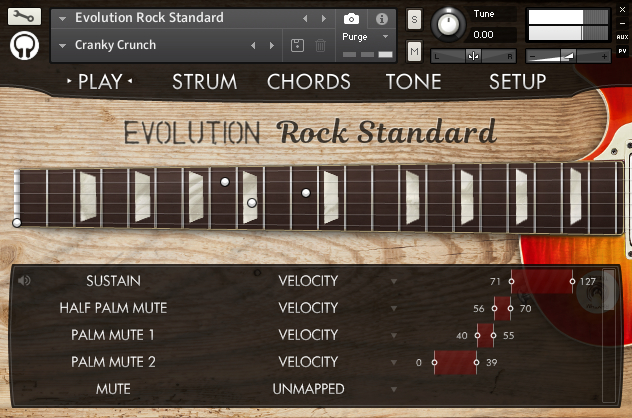Screen dimensions: 632x418
Task: Toggle the Solo (S) button
Action: pyautogui.click(x=414, y=19)
